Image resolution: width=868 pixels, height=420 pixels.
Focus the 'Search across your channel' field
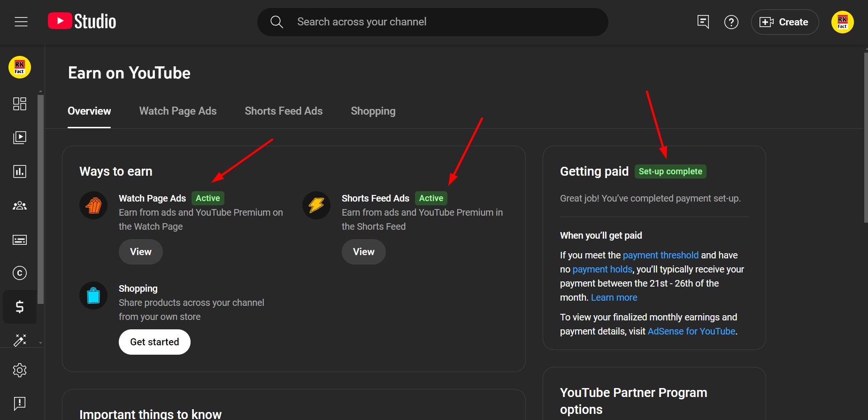[x=432, y=22]
